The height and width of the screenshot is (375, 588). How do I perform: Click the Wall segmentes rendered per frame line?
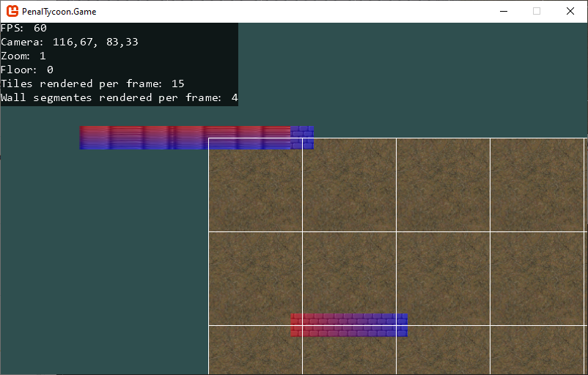120,97
